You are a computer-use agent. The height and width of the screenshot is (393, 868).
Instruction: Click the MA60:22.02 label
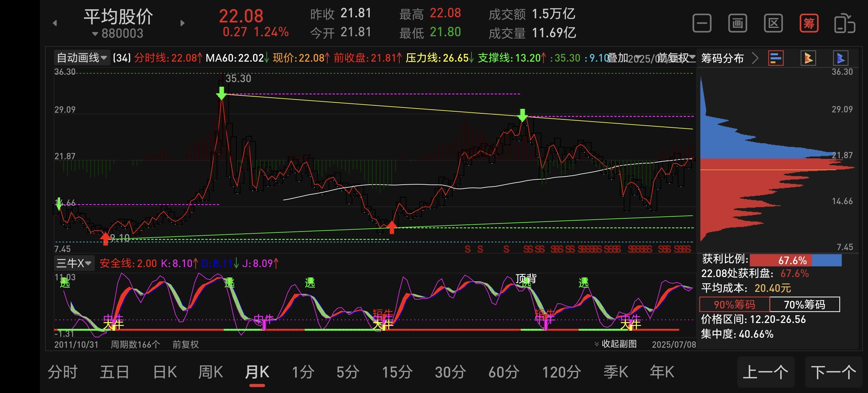coord(237,58)
